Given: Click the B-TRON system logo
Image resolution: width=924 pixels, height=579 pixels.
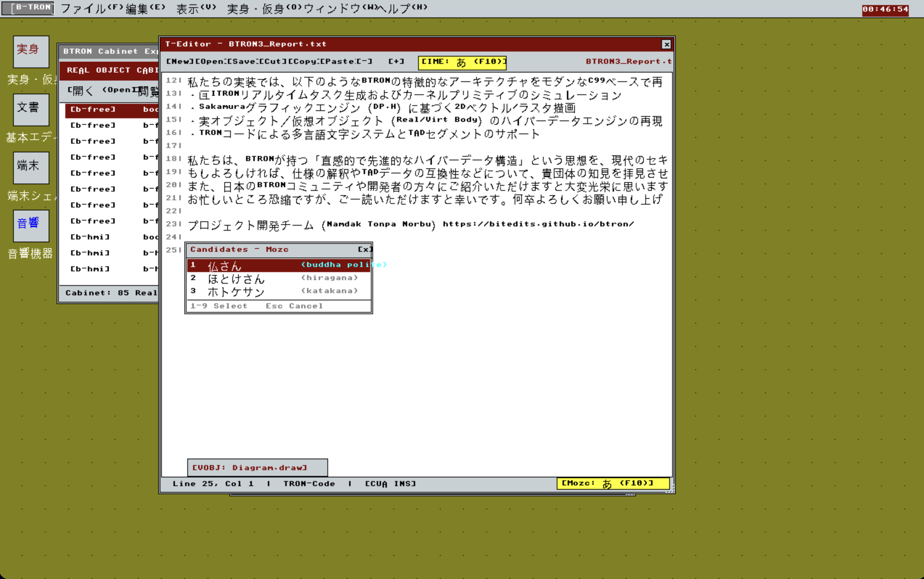Looking at the screenshot, I should 28,8.
